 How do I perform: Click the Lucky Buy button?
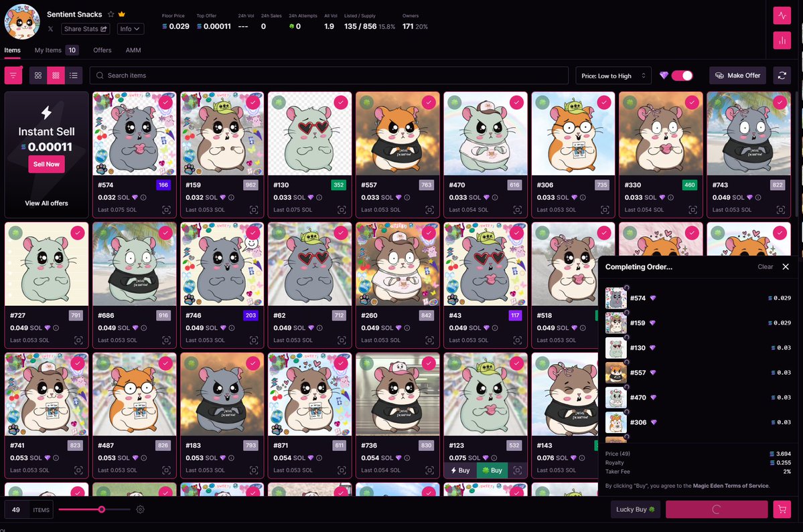point(635,509)
